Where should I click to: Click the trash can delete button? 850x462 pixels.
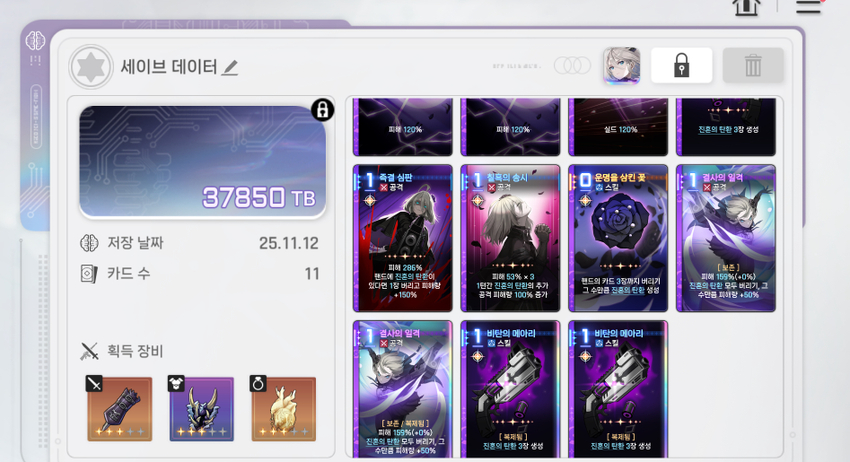click(753, 66)
